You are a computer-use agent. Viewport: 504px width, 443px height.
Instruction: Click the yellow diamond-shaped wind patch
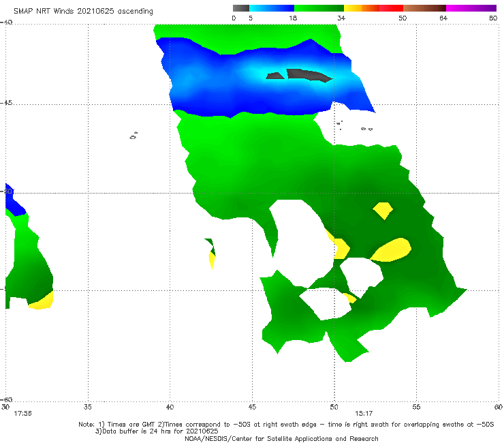(383, 211)
